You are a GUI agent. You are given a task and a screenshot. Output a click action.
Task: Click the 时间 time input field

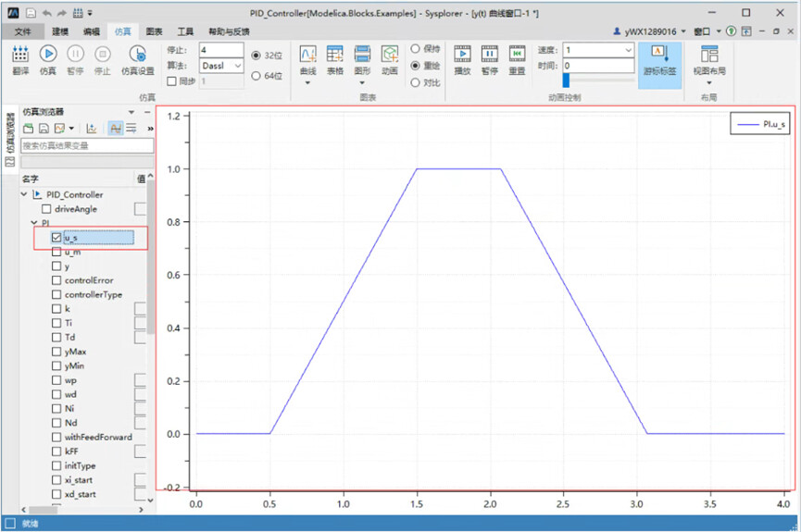598,66
